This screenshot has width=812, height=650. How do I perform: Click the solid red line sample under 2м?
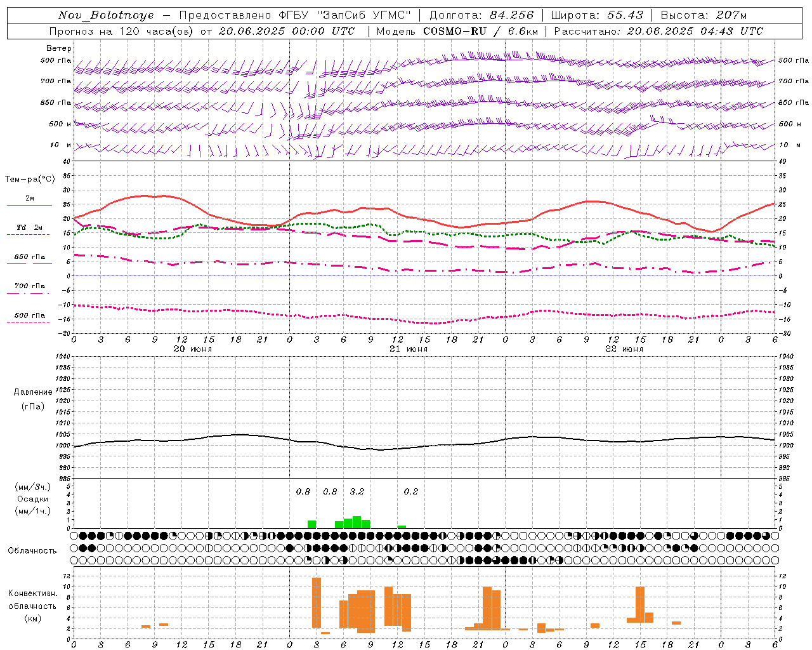[29, 205]
